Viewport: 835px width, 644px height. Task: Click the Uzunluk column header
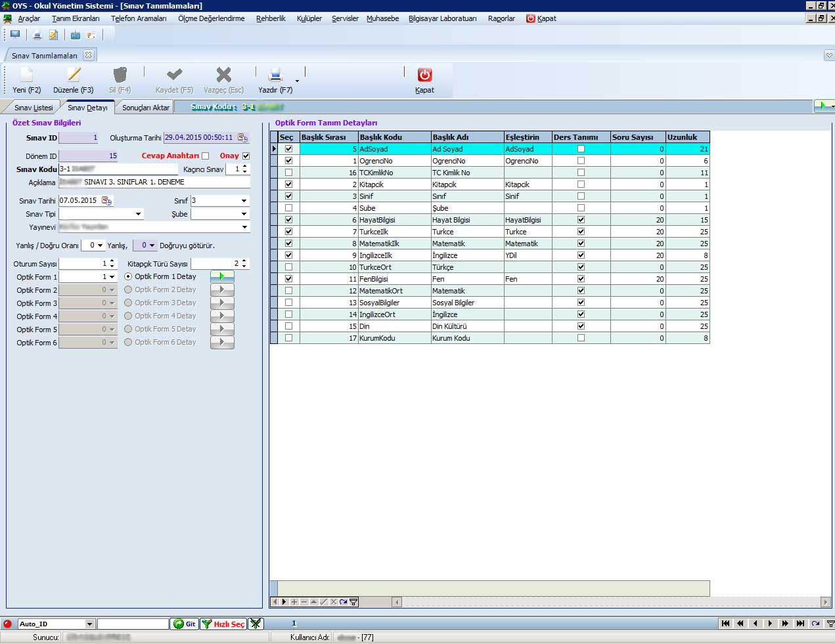pos(687,137)
